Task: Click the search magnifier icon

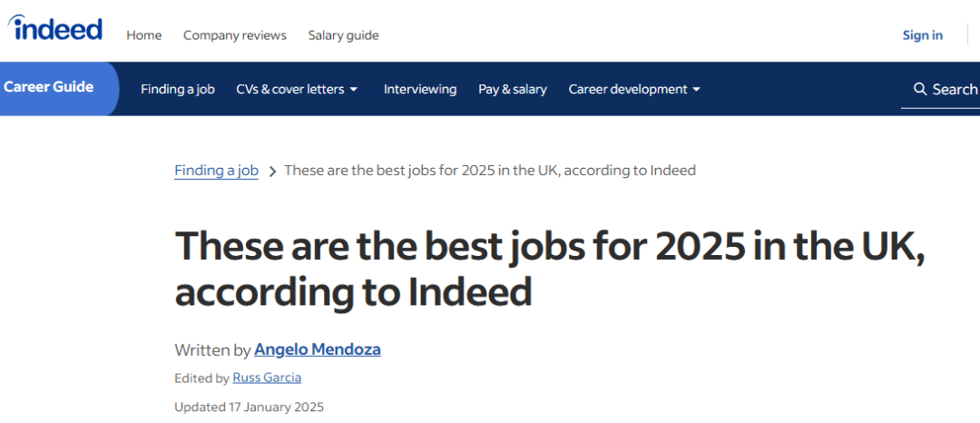Action: (920, 89)
